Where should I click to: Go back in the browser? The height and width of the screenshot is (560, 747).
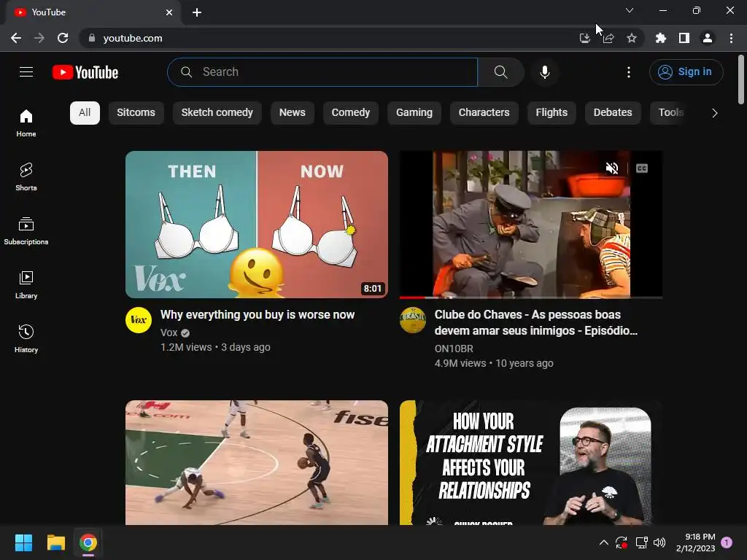click(x=16, y=38)
